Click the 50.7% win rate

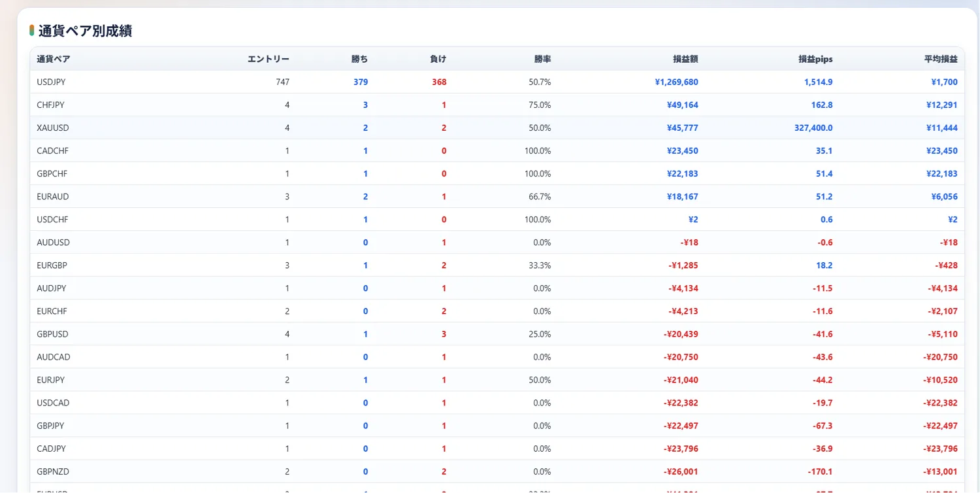point(540,82)
